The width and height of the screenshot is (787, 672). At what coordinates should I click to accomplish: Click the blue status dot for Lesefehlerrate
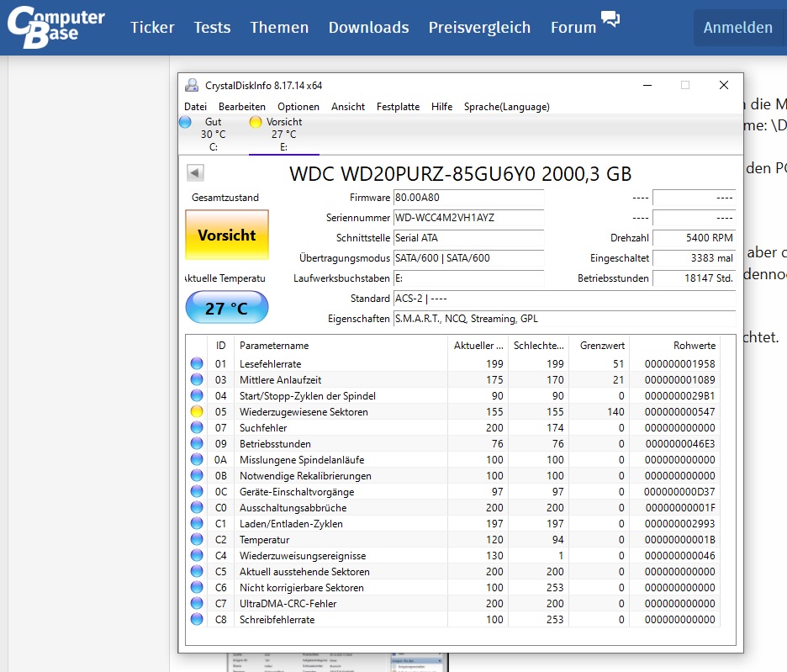(x=197, y=363)
